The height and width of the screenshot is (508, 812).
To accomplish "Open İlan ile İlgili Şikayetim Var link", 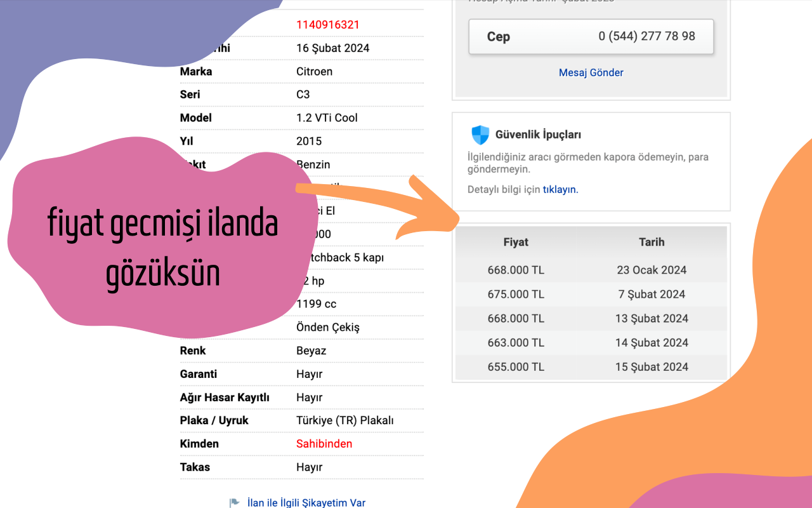I will tap(306, 503).
